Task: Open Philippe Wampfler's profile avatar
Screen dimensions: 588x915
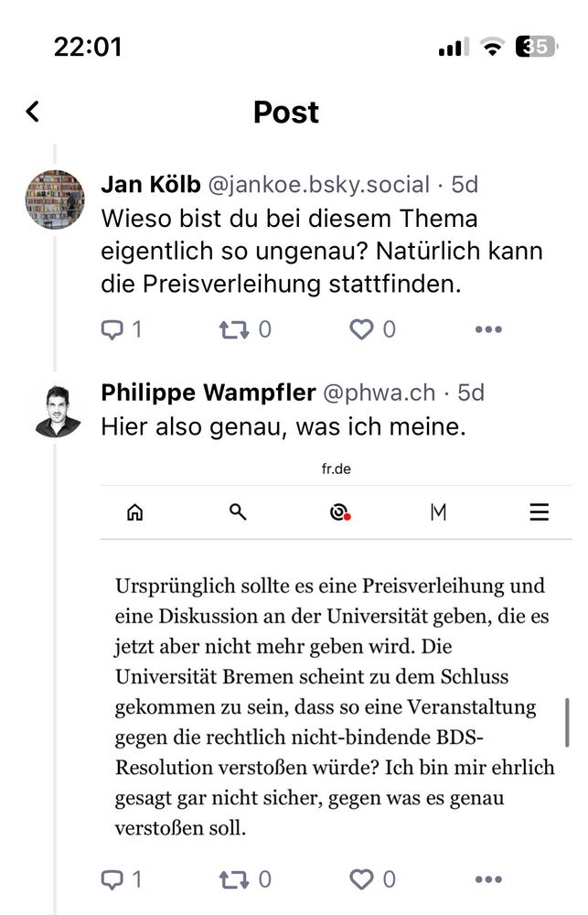Action: point(54,410)
